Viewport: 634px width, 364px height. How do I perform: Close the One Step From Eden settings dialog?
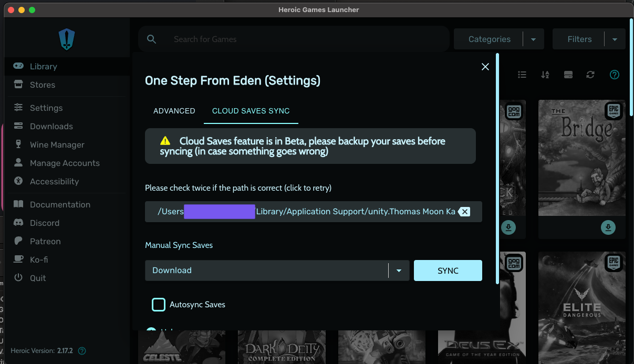[x=485, y=67]
